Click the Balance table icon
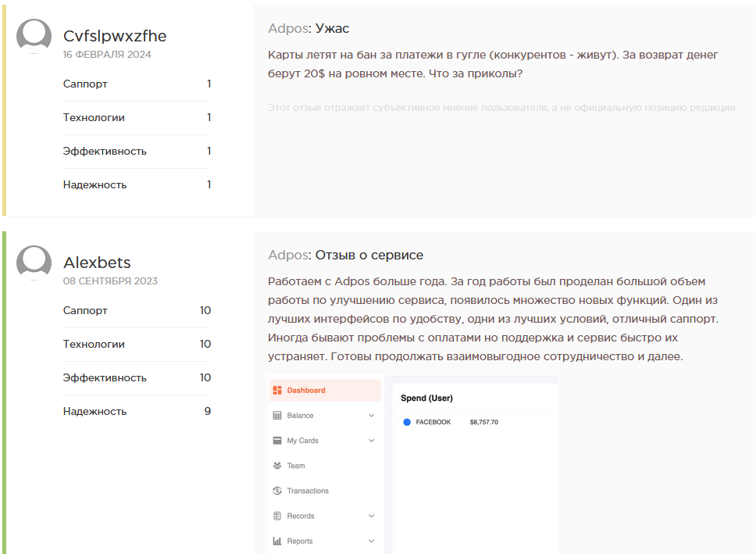756x554 pixels. 277,416
